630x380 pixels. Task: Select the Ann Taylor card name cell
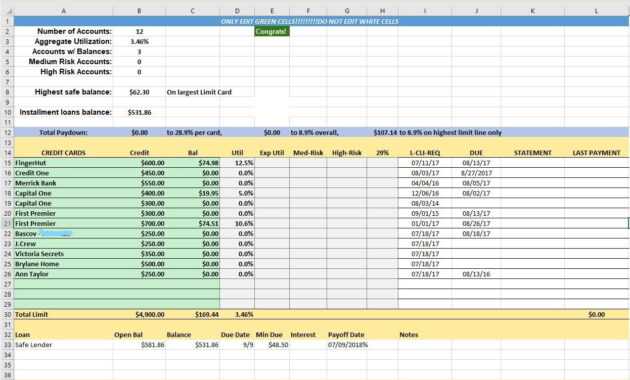click(x=63, y=274)
